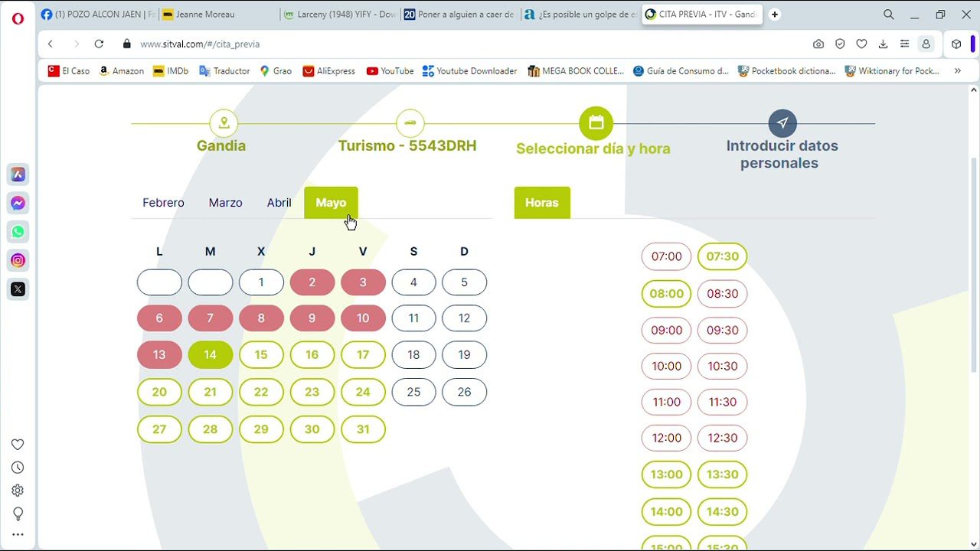This screenshot has width=980, height=551.
Task: Click the Opera logo menu icon
Action: 18,18
